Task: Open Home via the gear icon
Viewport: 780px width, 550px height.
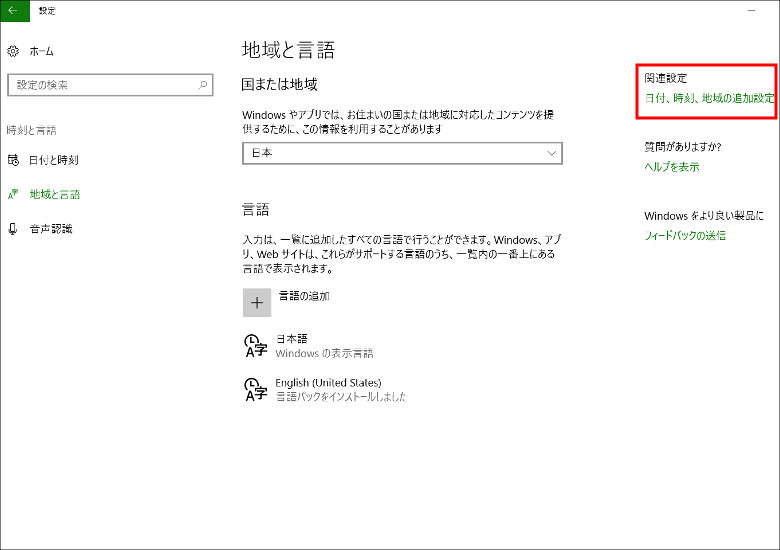Action: click(13, 51)
